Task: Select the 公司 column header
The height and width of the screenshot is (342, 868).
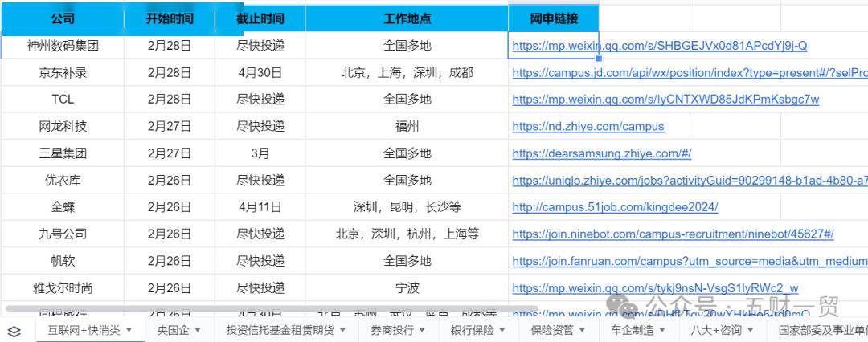Action: click(63, 18)
